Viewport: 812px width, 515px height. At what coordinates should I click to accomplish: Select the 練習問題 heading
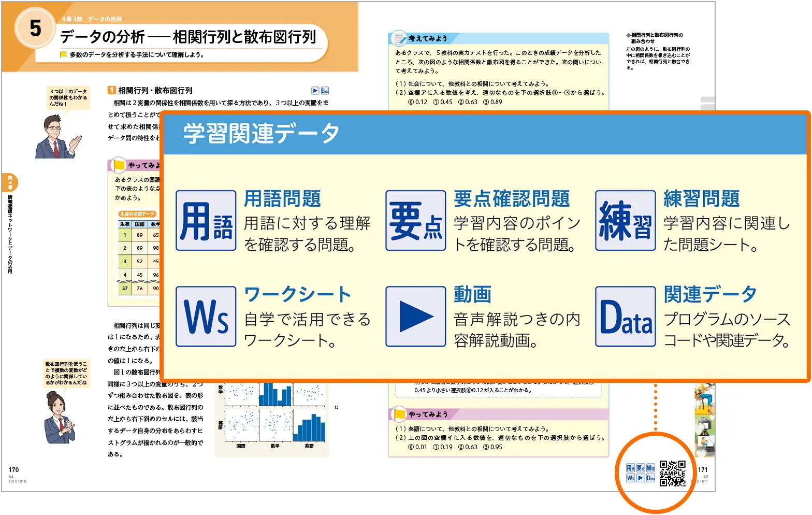[x=701, y=199]
